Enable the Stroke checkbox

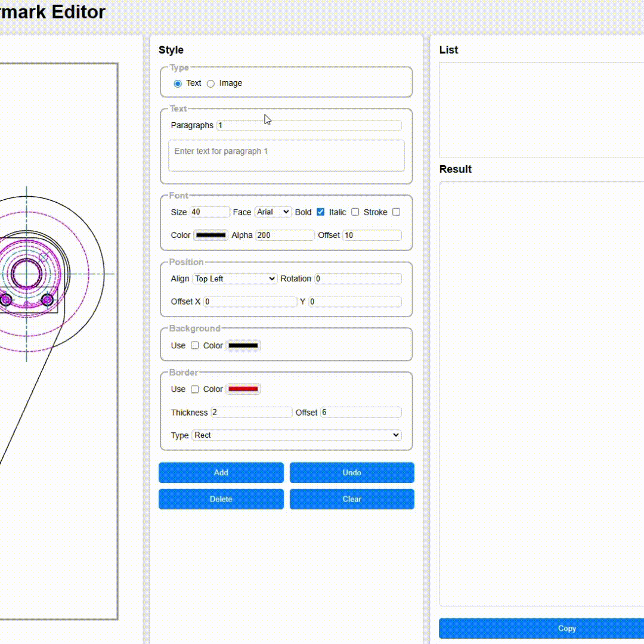pyautogui.click(x=397, y=212)
